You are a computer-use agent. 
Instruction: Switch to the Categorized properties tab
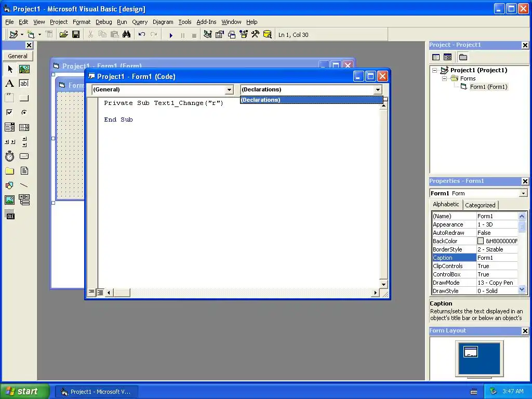(x=480, y=205)
